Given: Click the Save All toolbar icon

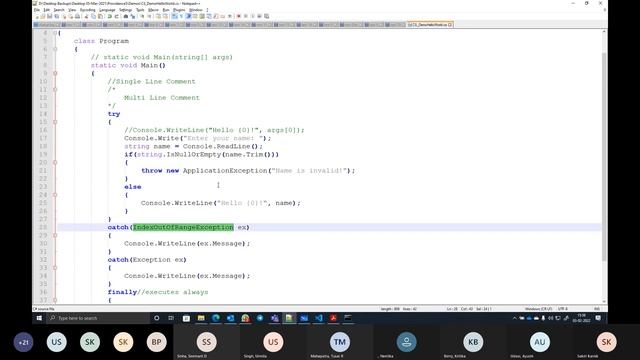Looking at the screenshot, I should point(56,16).
